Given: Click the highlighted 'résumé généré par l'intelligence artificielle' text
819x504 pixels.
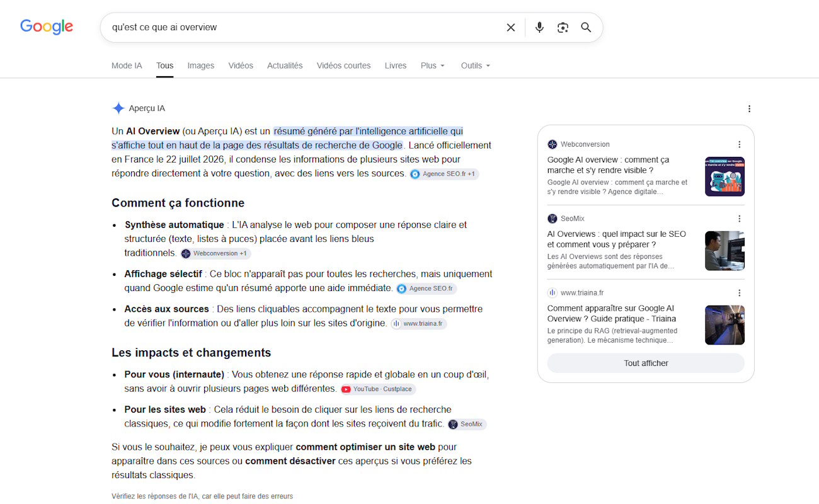Looking at the screenshot, I should click(x=369, y=132).
